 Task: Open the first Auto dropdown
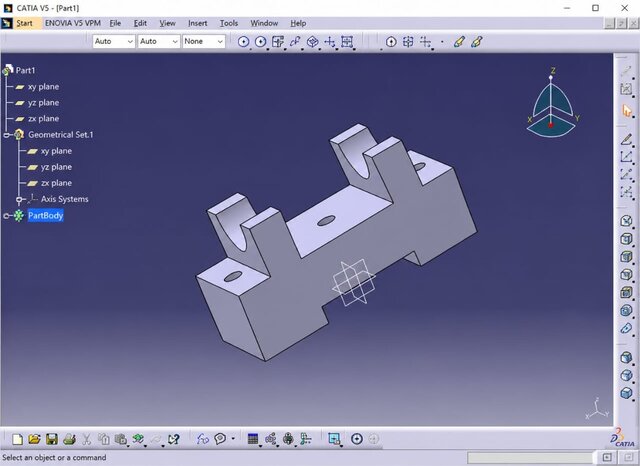[x=114, y=41]
